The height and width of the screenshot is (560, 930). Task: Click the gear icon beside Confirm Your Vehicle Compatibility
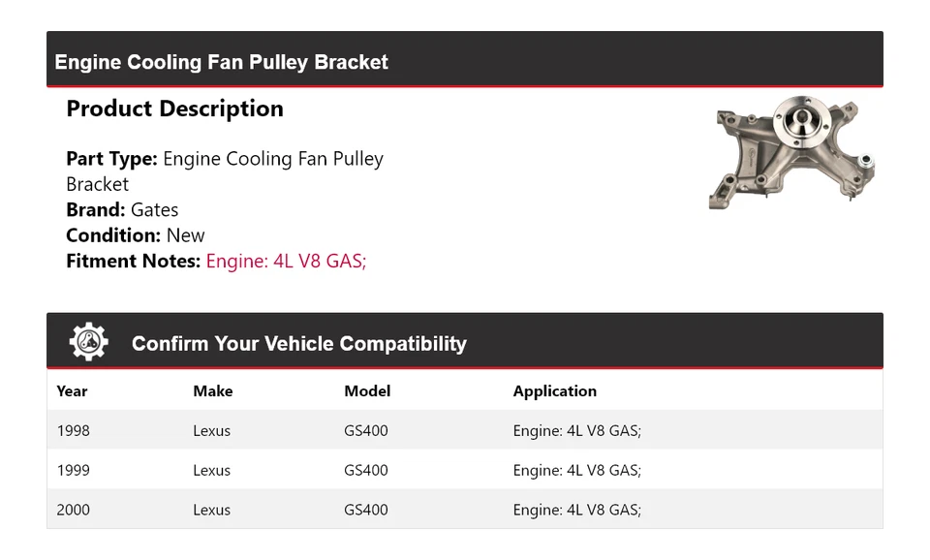pos(88,342)
